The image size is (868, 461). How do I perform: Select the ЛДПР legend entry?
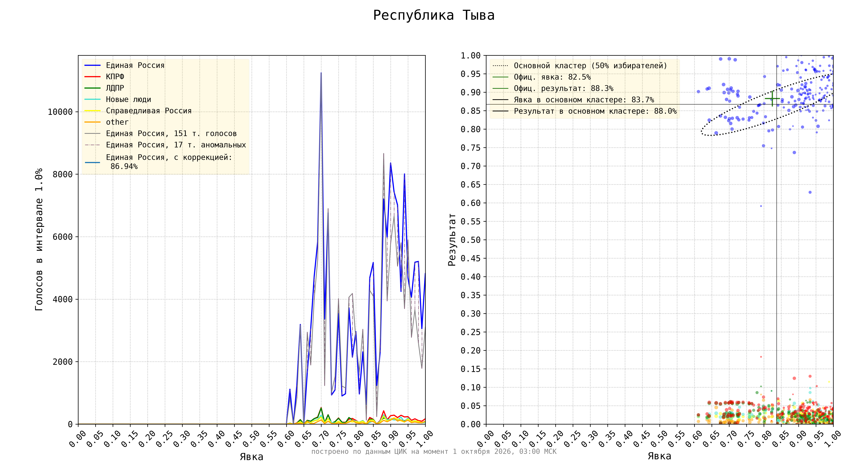click(x=104, y=88)
